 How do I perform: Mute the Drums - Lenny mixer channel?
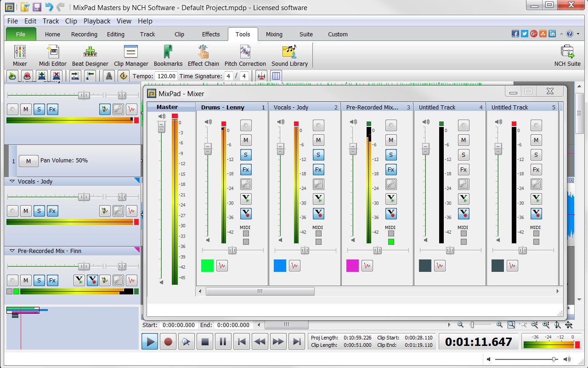(246, 140)
